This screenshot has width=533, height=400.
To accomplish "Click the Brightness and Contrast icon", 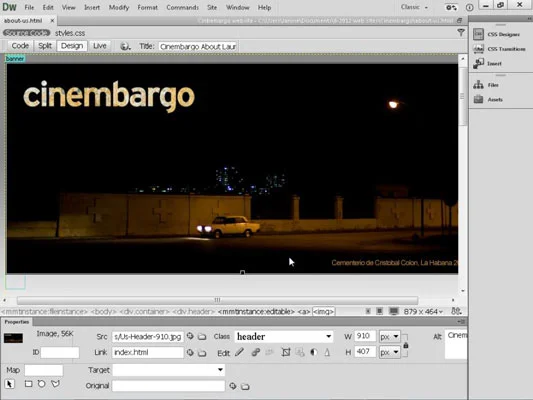I will [313, 352].
